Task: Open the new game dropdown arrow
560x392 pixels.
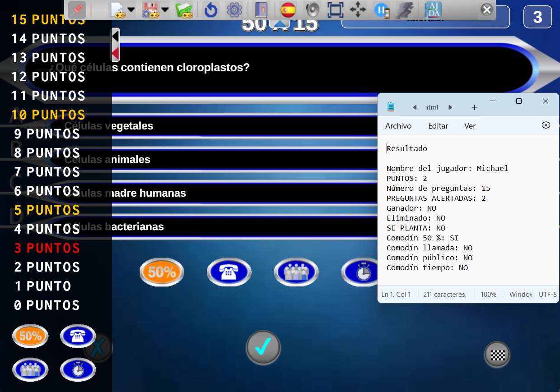Action: click(x=131, y=9)
